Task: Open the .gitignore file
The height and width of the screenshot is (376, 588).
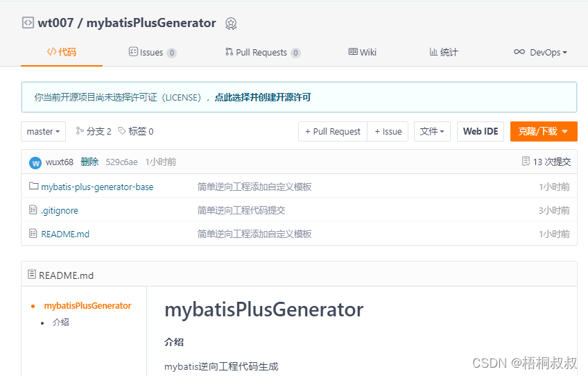Action: click(x=60, y=210)
